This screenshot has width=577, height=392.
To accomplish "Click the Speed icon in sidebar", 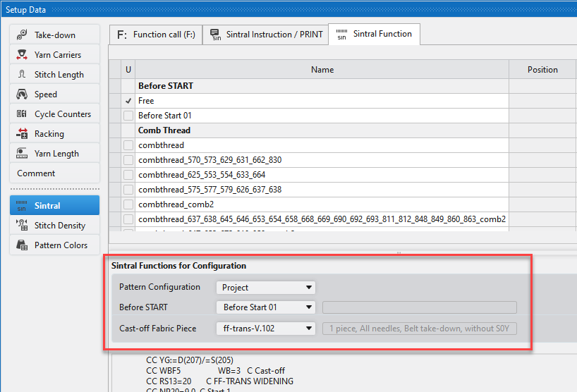I will [x=22, y=94].
